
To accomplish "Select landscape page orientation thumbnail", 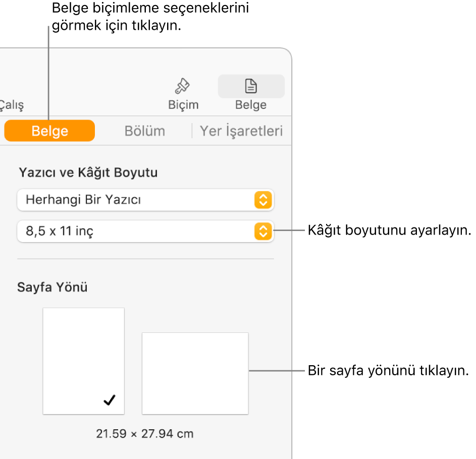I will [x=195, y=373].
